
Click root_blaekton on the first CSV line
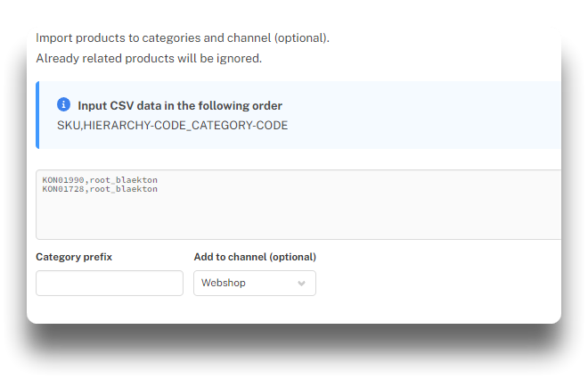pos(124,181)
